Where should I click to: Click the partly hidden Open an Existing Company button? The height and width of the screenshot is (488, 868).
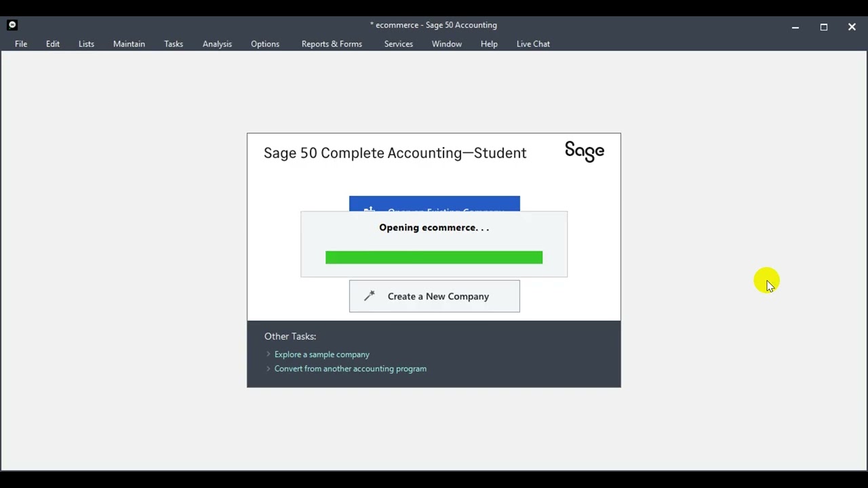point(435,203)
